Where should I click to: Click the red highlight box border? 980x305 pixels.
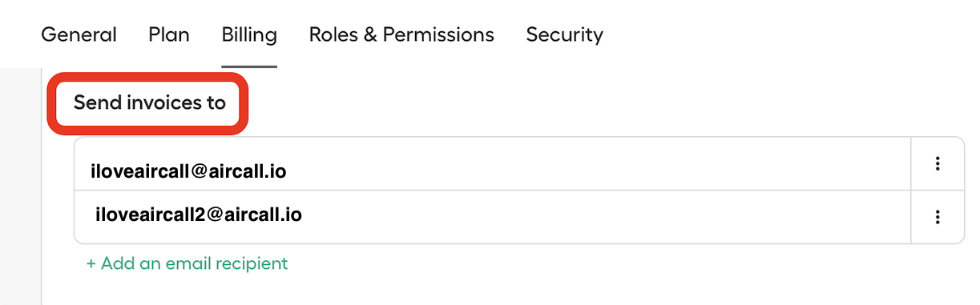[148, 76]
